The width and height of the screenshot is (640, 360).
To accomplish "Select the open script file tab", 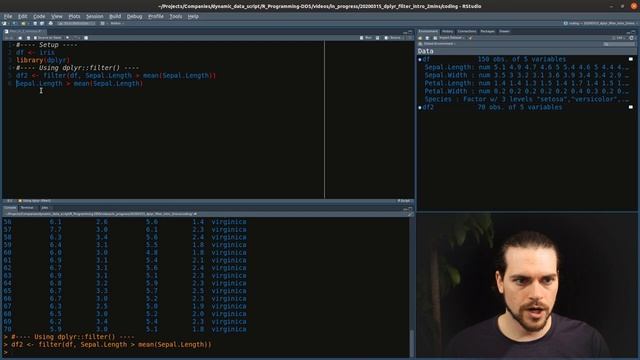I will [25, 31].
